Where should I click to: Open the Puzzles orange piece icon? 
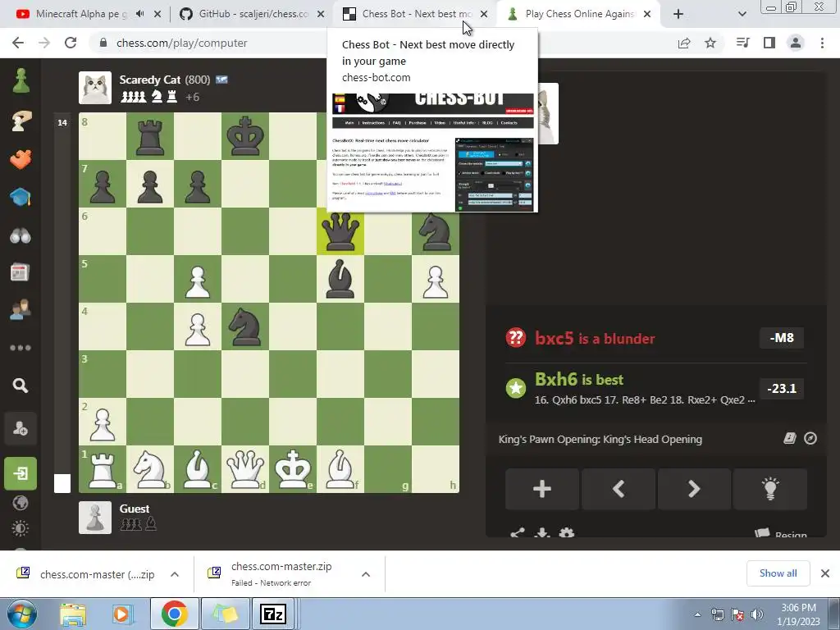(x=21, y=160)
